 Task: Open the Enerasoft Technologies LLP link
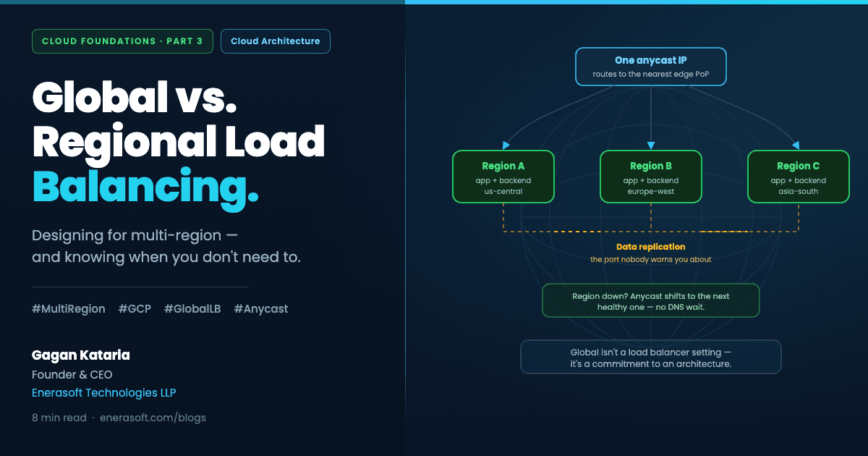(104, 393)
